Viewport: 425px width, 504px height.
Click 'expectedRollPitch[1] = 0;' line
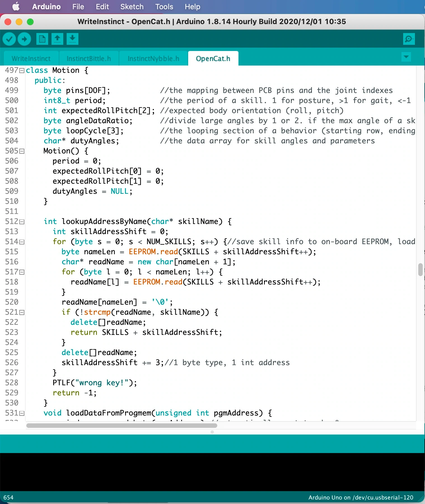(108, 181)
